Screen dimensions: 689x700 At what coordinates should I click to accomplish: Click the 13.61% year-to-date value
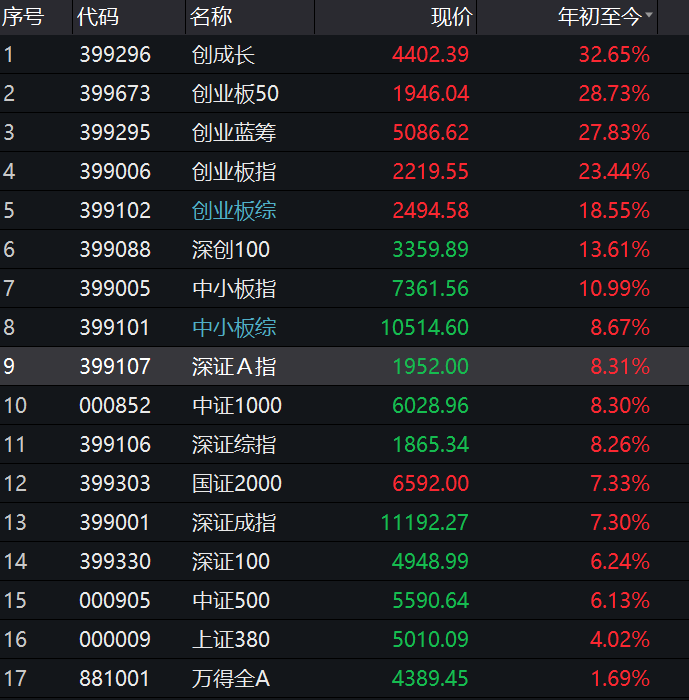pos(614,250)
